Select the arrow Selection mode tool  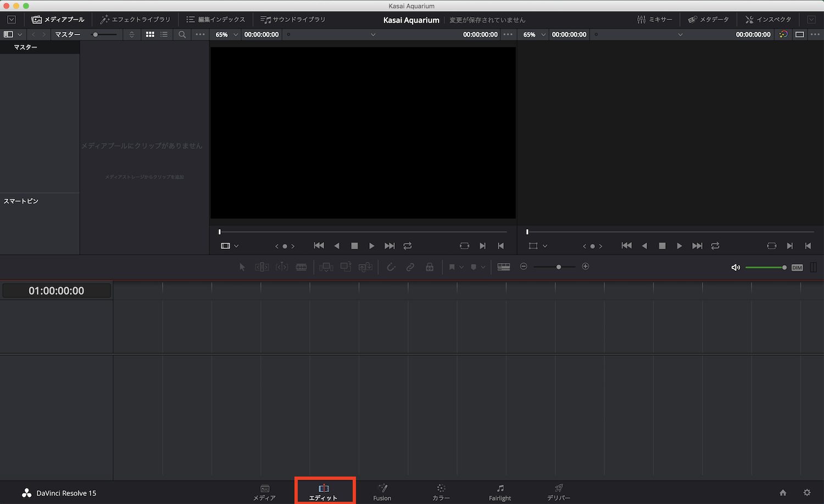coord(242,267)
